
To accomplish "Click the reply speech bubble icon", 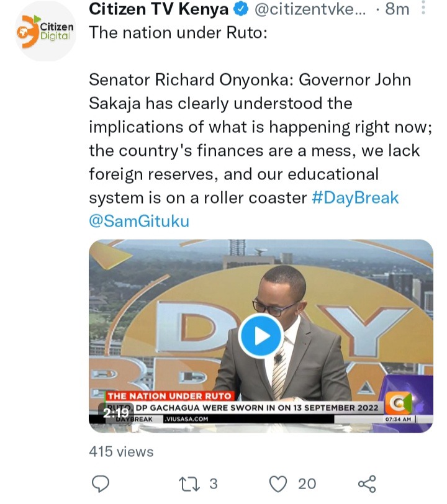I will pyautogui.click(x=101, y=484).
